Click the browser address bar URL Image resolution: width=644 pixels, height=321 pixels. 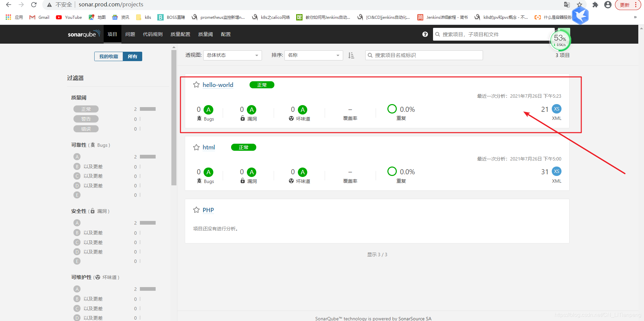click(x=111, y=5)
